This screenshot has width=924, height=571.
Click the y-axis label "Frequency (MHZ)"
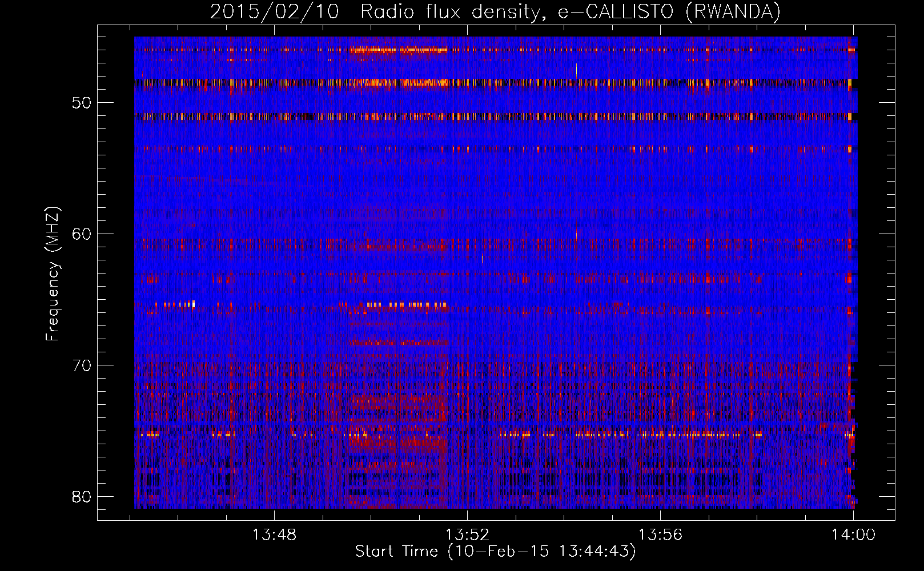click(x=53, y=274)
